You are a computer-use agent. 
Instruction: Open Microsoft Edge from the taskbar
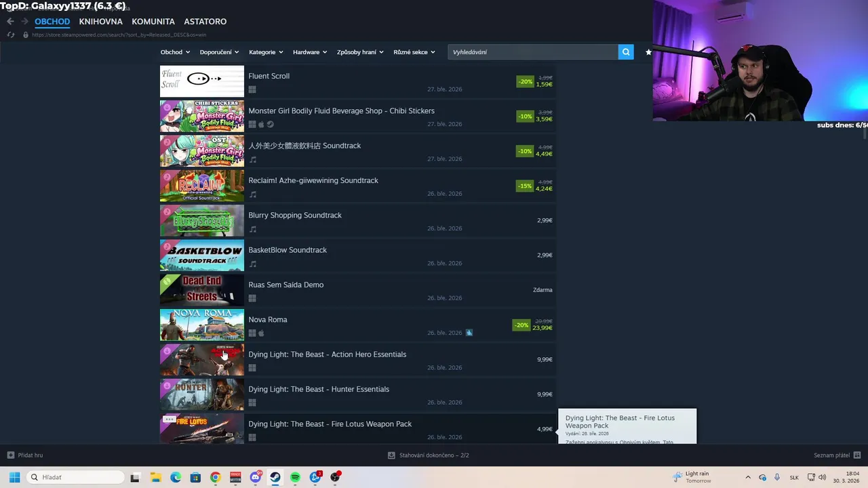176,477
